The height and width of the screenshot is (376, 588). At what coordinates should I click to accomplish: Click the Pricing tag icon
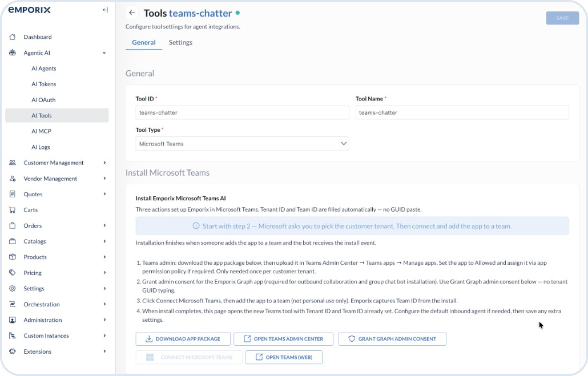tap(13, 273)
